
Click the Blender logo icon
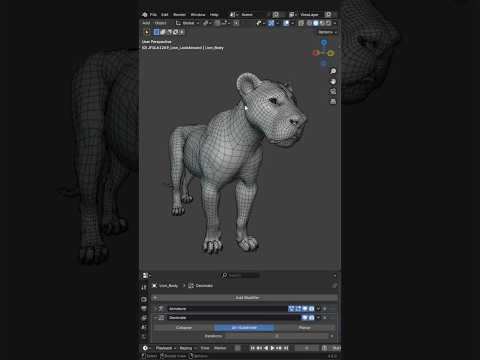[144, 15]
